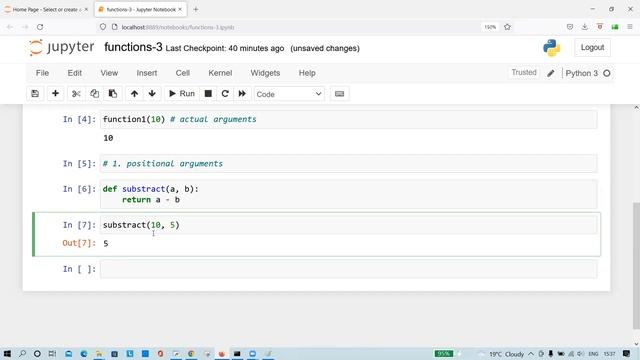
Task: Open the Widgets menu
Action: coord(265,73)
